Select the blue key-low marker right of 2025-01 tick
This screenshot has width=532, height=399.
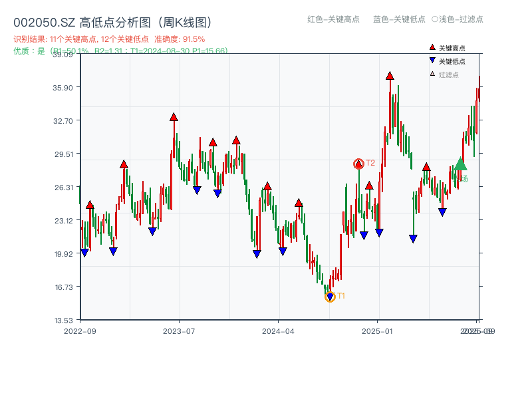[x=379, y=233]
